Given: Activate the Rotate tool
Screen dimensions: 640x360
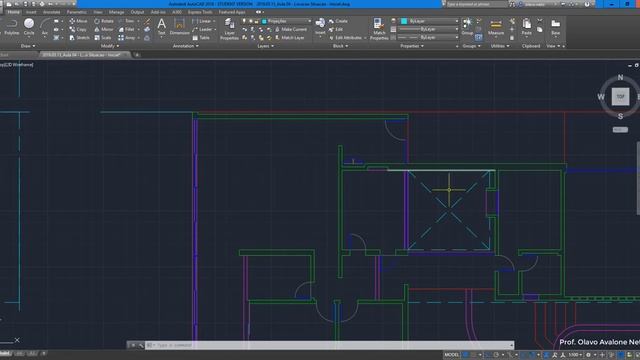Looking at the screenshot, I should click(x=104, y=21).
